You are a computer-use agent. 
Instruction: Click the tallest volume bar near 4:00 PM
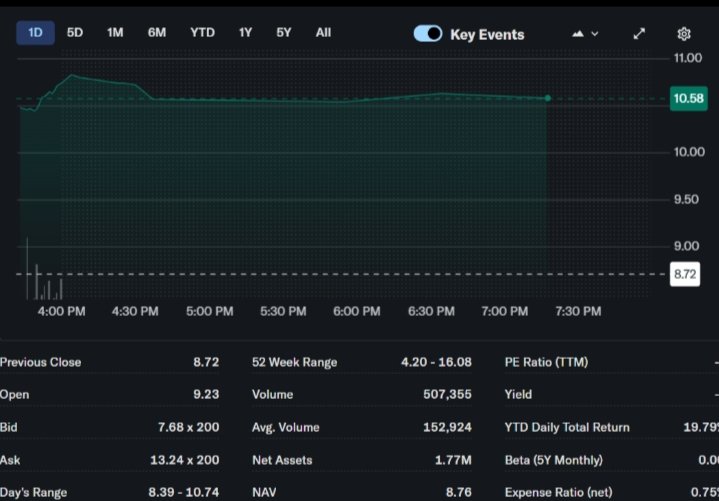pos(27,270)
